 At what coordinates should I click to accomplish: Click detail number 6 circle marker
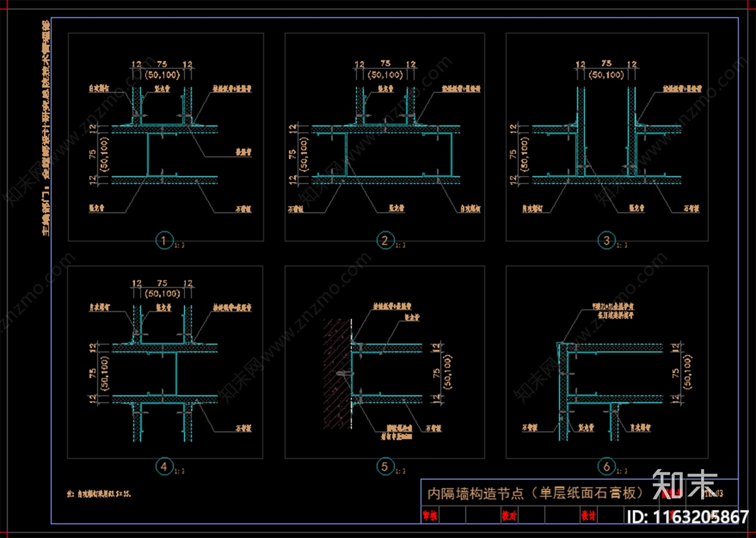tap(606, 466)
